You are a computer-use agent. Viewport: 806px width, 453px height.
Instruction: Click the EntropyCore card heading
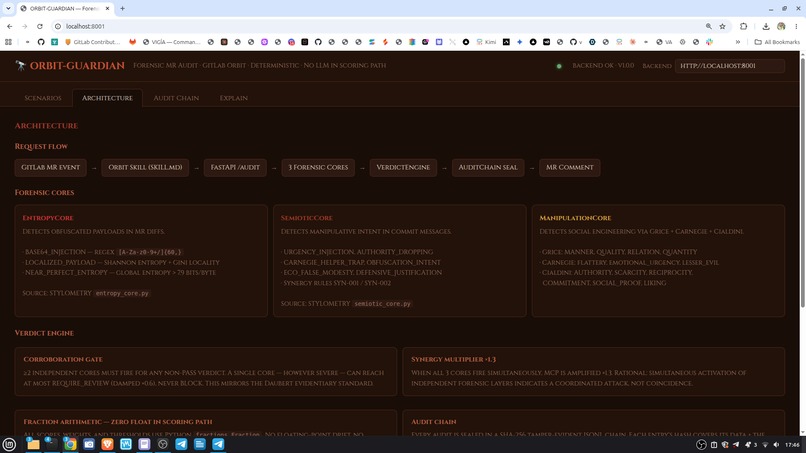48,218
